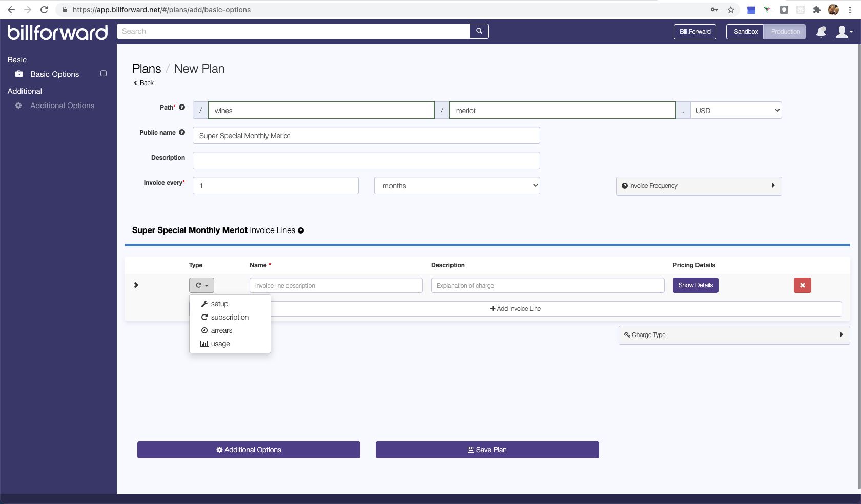Open Additional Options in sidebar
This screenshot has height=504, width=861.
[63, 106]
